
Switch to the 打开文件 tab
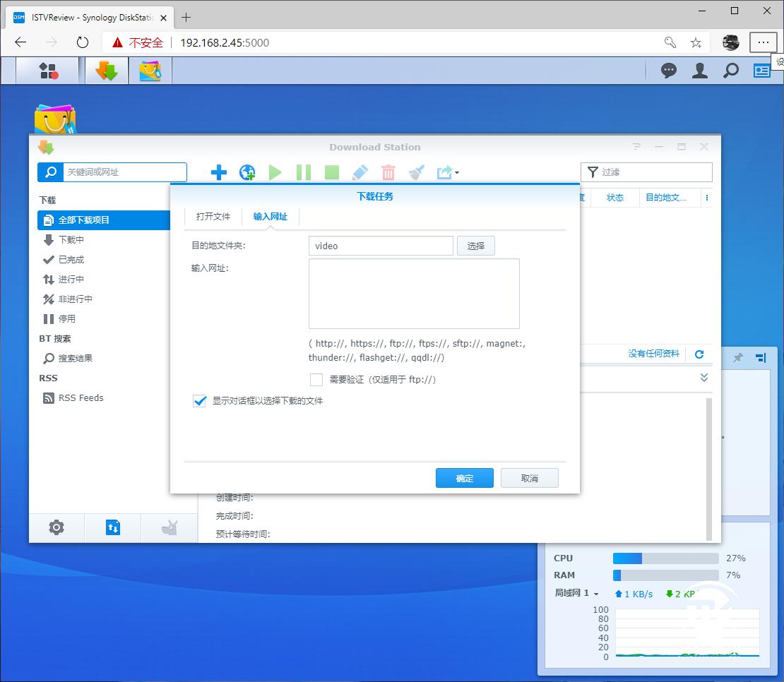coord(213,216)
